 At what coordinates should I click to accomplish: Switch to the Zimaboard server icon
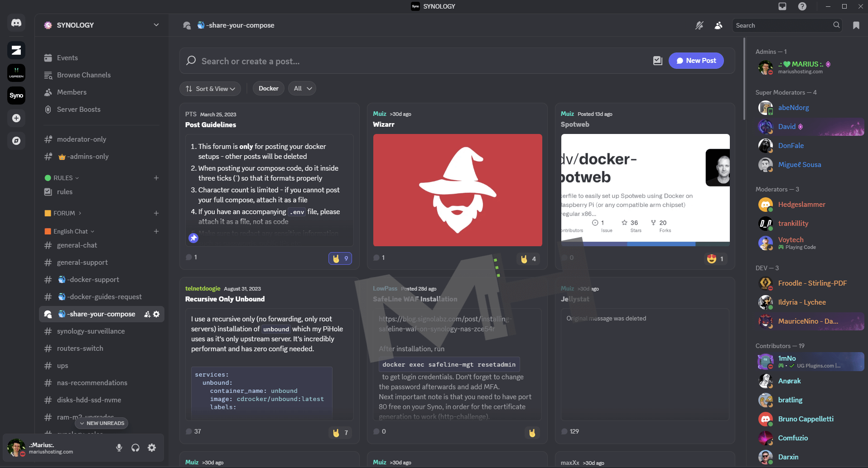16,50
